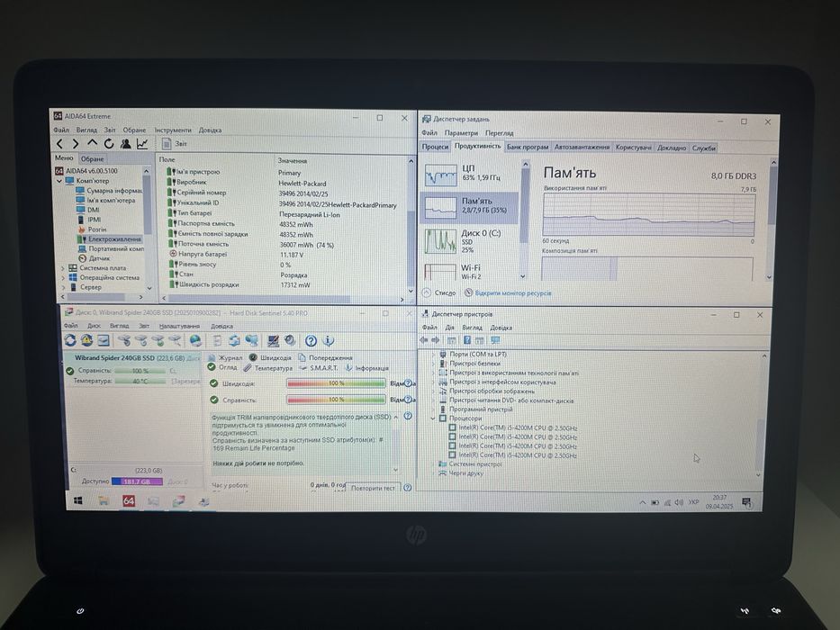Expand Сервер node in AIDA64 tree
Screen dimensions: 840x630
pos(63,288)
